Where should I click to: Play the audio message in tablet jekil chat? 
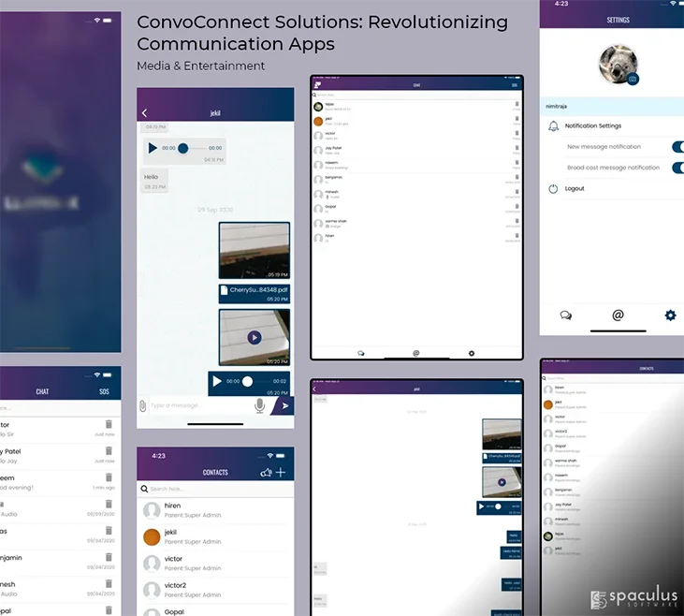point(482,506)
